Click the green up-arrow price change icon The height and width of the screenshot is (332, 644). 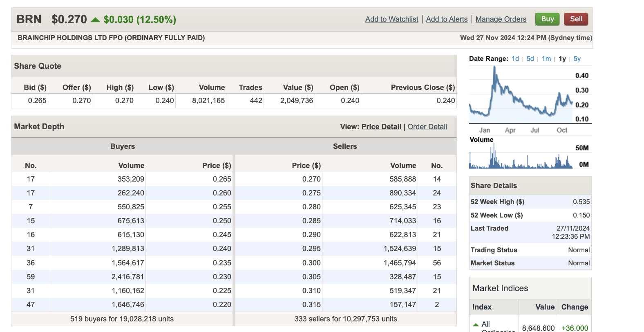[x=95, y=20]
